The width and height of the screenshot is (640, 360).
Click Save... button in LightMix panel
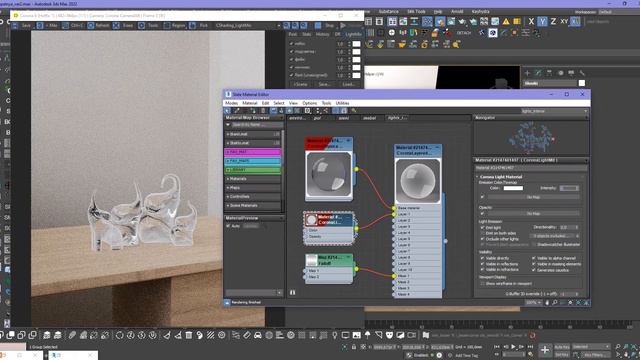(324, 84)
